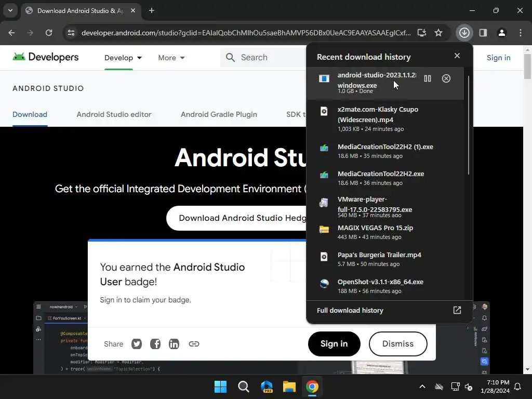
Task: Open File Explorer from taskbar
Action: click(x=289, y=387)
